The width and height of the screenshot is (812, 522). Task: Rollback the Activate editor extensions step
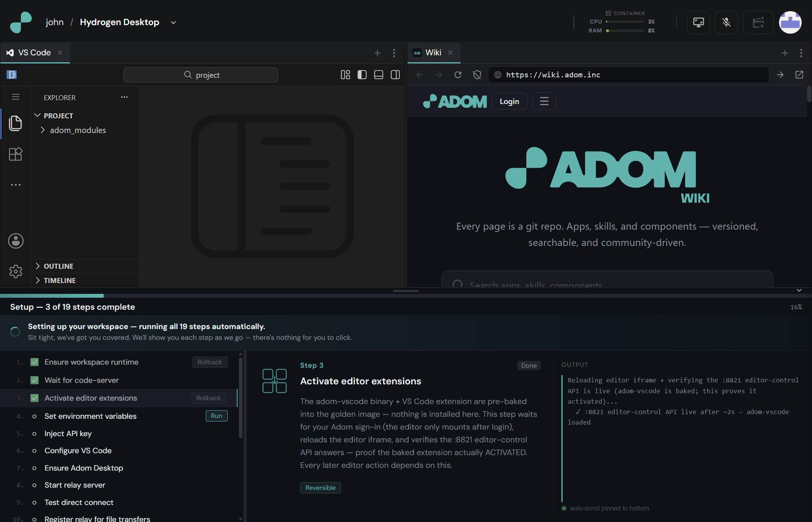point(208,398)
